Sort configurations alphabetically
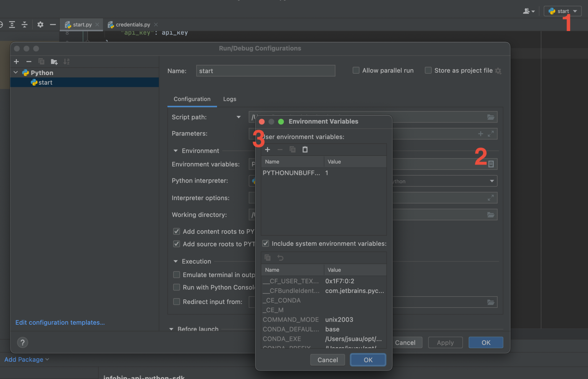The width and height of the screenshot is (588, 379). pyautogui.click(x=67, y=61)
